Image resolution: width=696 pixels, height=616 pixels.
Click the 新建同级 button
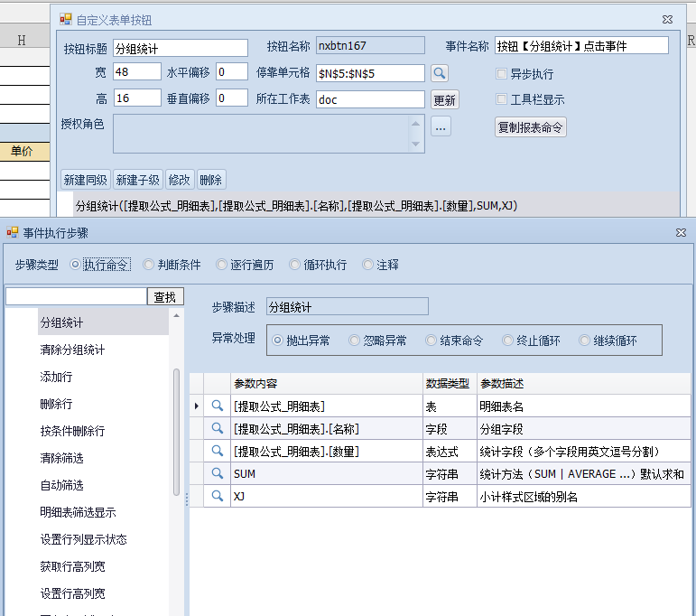(x=85, y=180)
